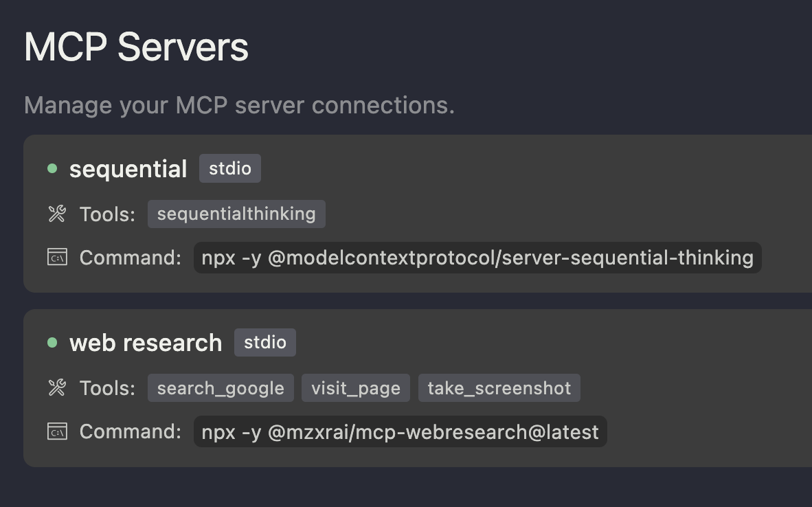Click the green status dot for sequential server
The width and height of the screenshot is (812, 507).
tap(52, 168)
